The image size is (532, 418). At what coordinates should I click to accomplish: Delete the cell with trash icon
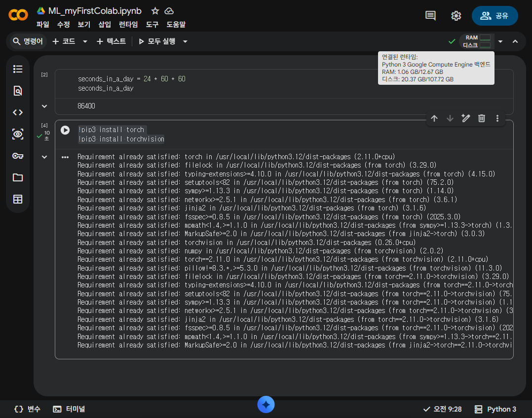482,118
